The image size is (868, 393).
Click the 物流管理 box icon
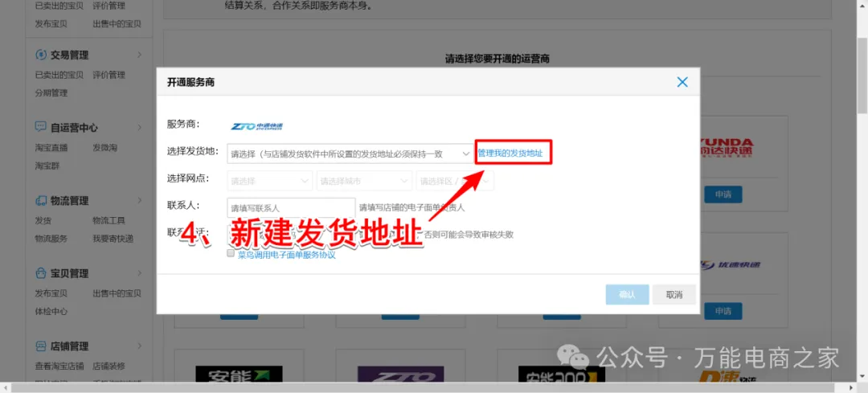(41, 200)
